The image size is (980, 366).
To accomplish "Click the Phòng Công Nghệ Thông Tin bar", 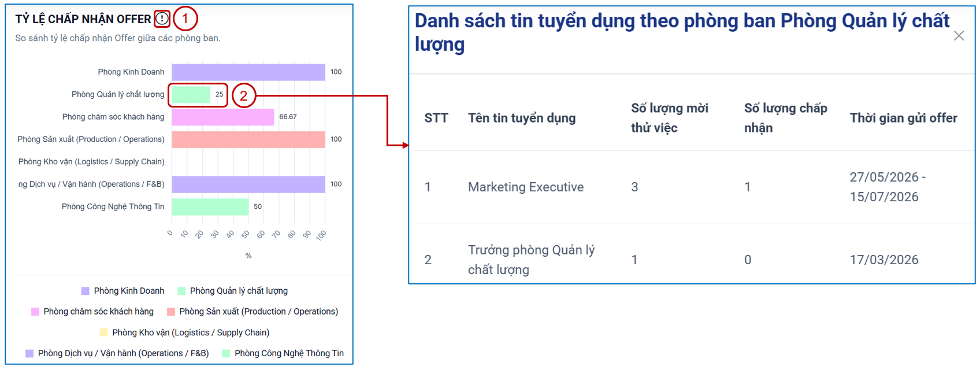I will point(210,206).
